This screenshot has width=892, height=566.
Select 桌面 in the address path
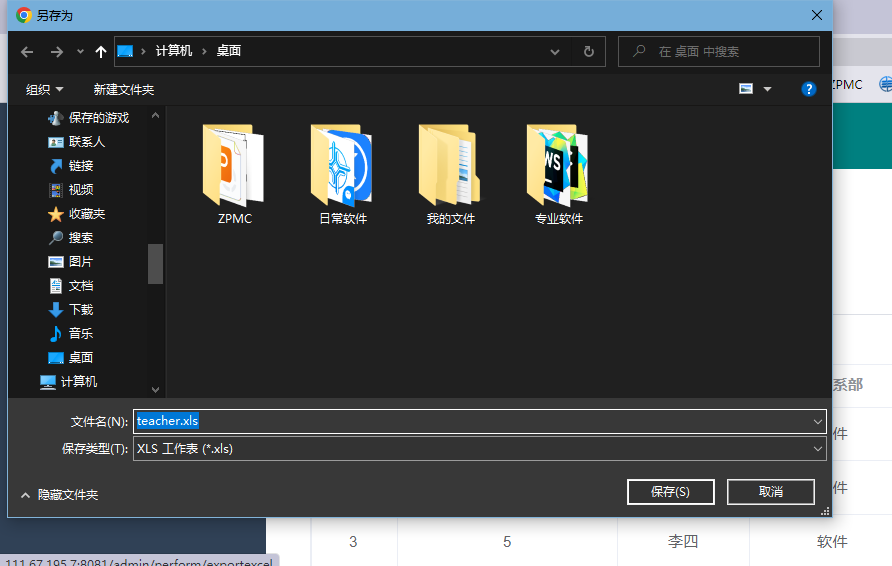(x=229, y=51)
